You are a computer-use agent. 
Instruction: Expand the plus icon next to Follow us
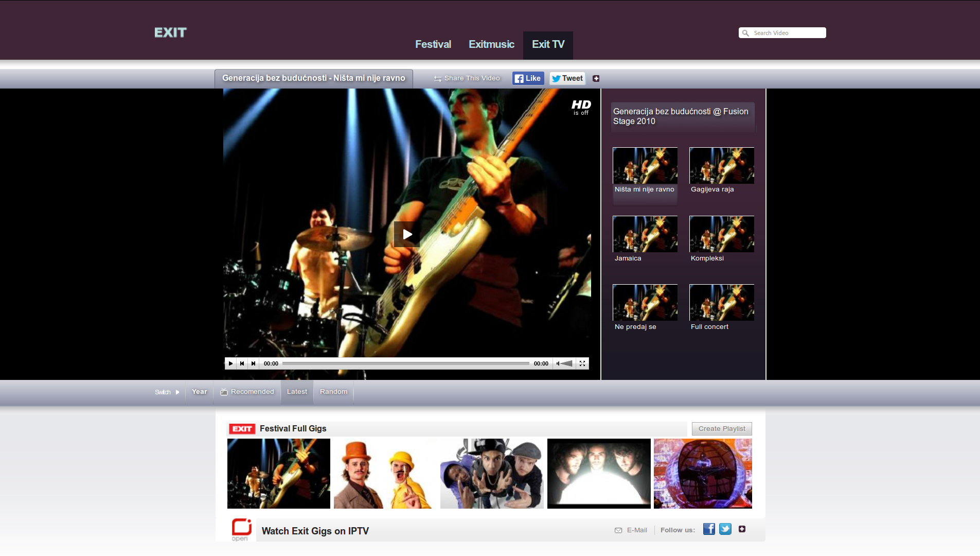pos(742,529)
